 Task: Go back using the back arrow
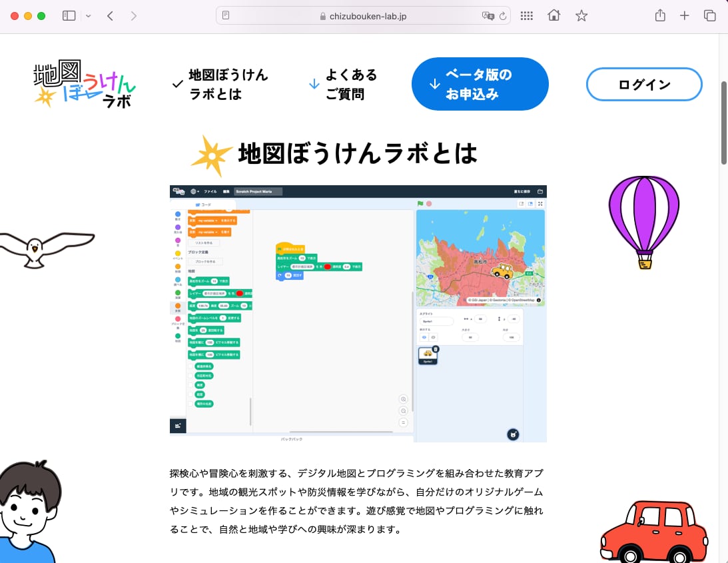pyautogui.click(x=111, y=16)
